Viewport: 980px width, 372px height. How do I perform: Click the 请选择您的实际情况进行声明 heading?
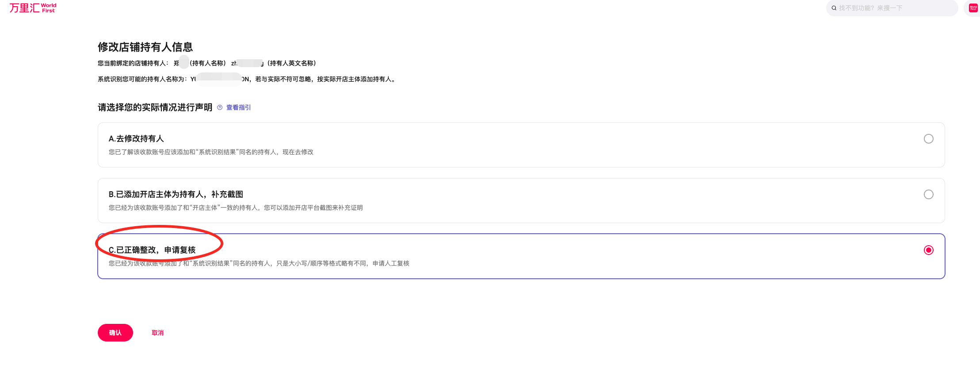pos(155,107)
